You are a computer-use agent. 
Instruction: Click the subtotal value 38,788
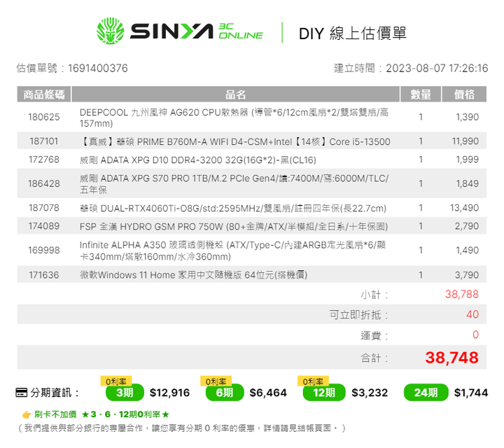click(x=462, y=294)
